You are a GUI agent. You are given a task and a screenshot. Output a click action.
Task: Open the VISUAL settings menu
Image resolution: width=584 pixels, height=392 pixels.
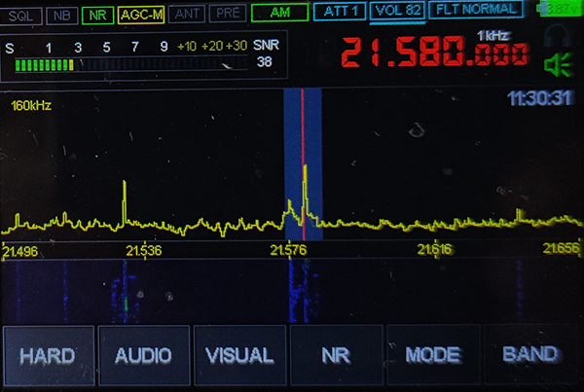(x=240, y=355)
